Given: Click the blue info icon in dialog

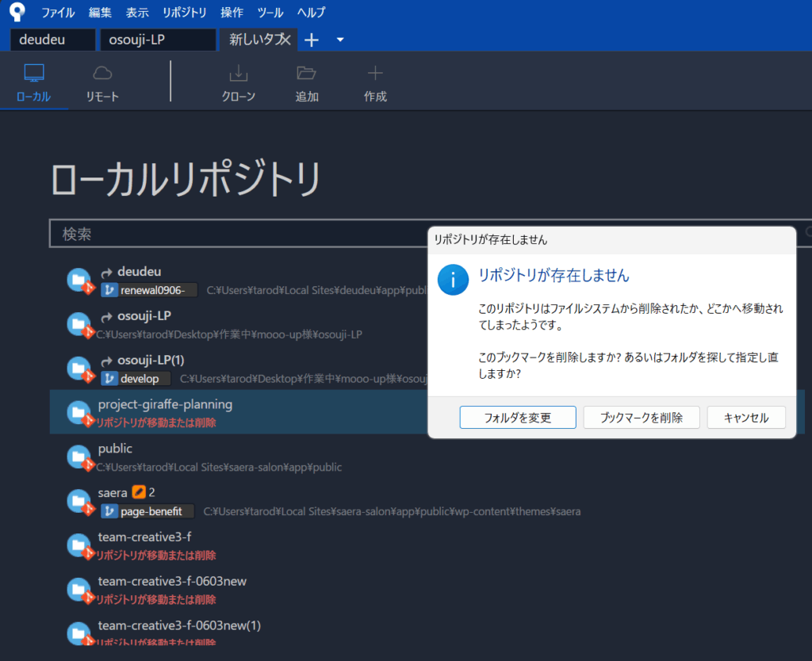Looking at the screenshot, I should [453, 280].
